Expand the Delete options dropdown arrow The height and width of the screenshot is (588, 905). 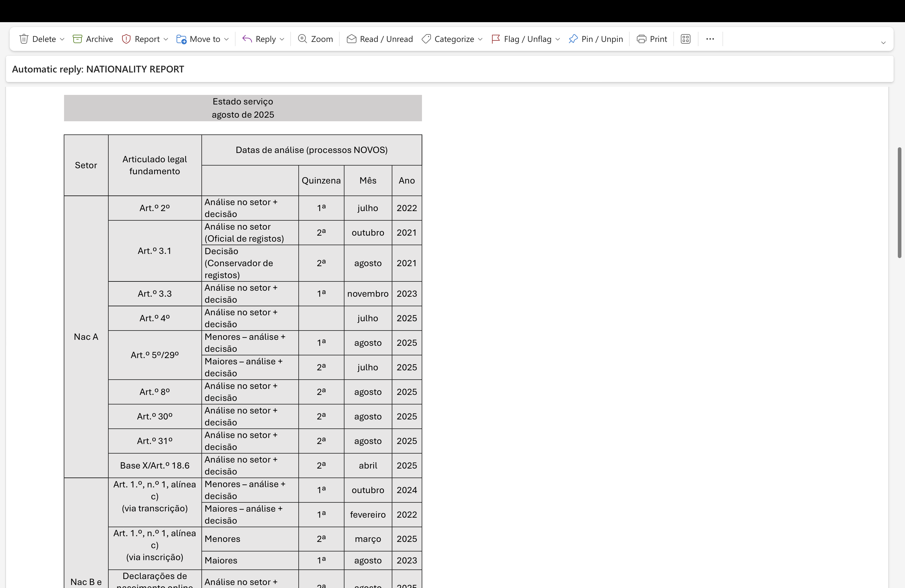pyautogui.click(x=62, y=39)
